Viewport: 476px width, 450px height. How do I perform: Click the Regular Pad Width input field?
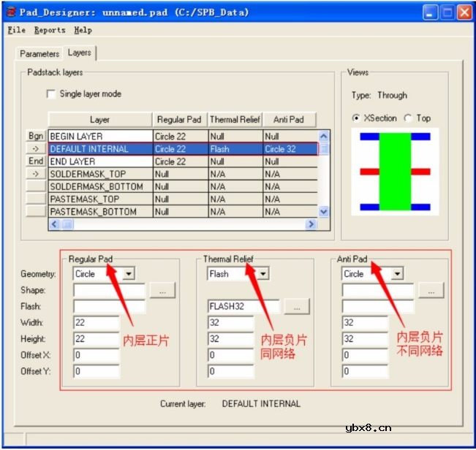pyautogui.click(x=96, y=323)
